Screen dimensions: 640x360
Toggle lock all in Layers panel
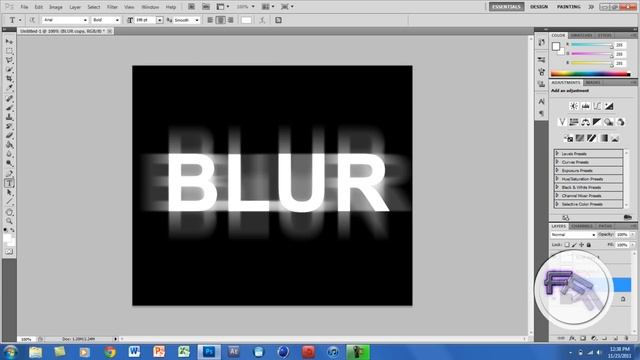(589, 245)
